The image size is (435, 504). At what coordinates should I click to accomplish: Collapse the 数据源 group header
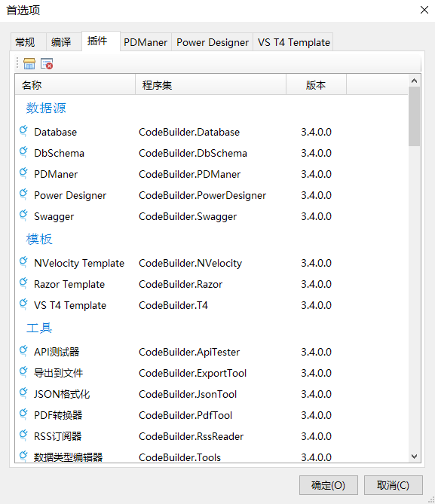click(x=46, y=108)
